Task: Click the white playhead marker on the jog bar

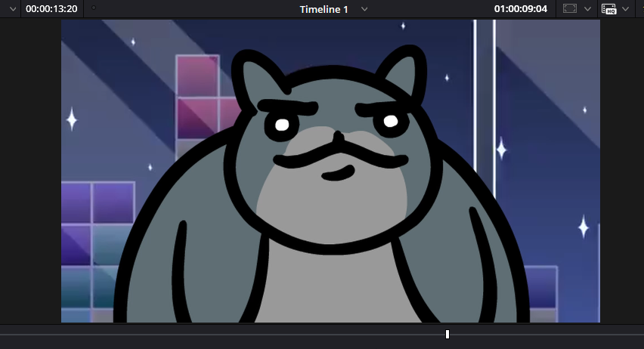Action: click(447, 335)
